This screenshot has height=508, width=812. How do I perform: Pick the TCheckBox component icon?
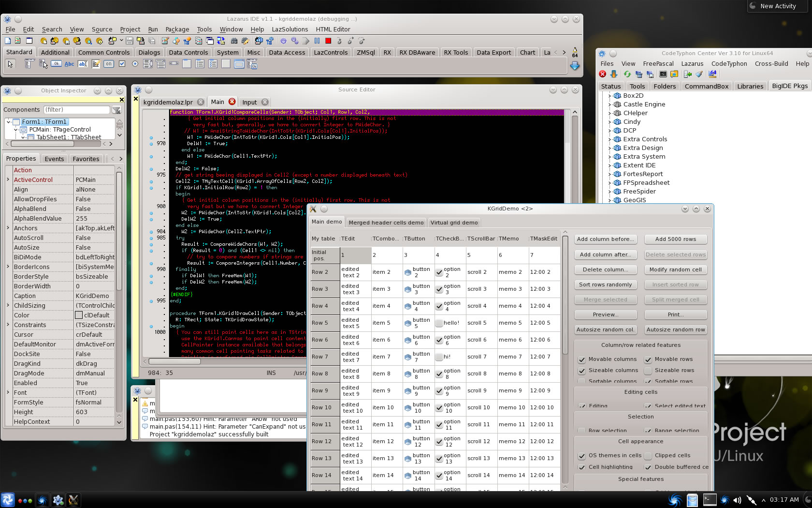coord(122,63)
